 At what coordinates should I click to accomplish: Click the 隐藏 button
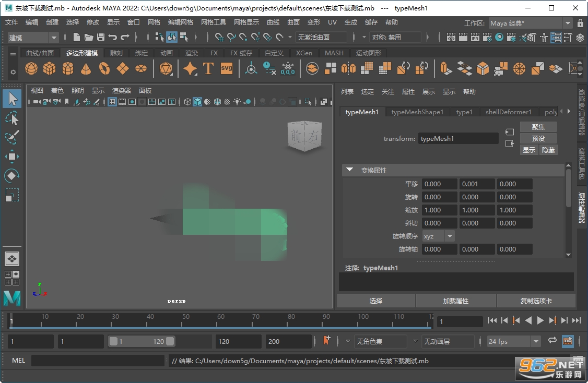tap(548, 150)
